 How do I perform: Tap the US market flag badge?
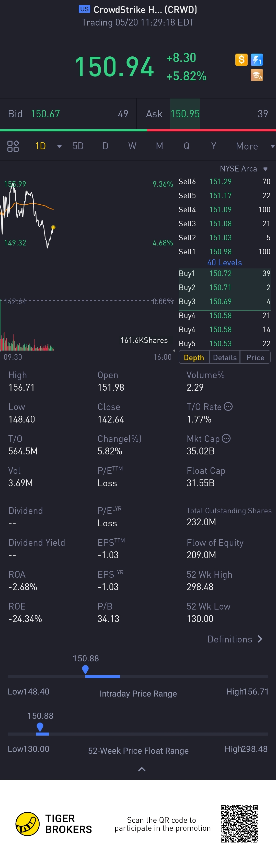(84, 9)
